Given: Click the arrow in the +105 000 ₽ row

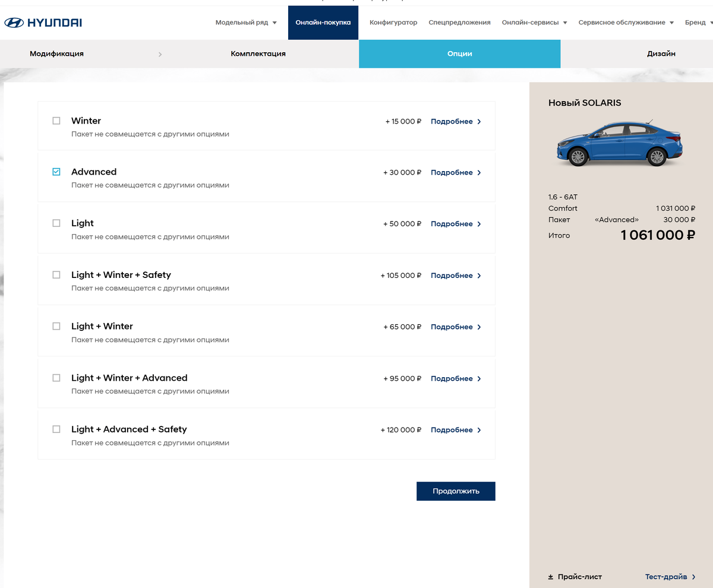Looking at the screenshot, I should (x=479, y=276).
